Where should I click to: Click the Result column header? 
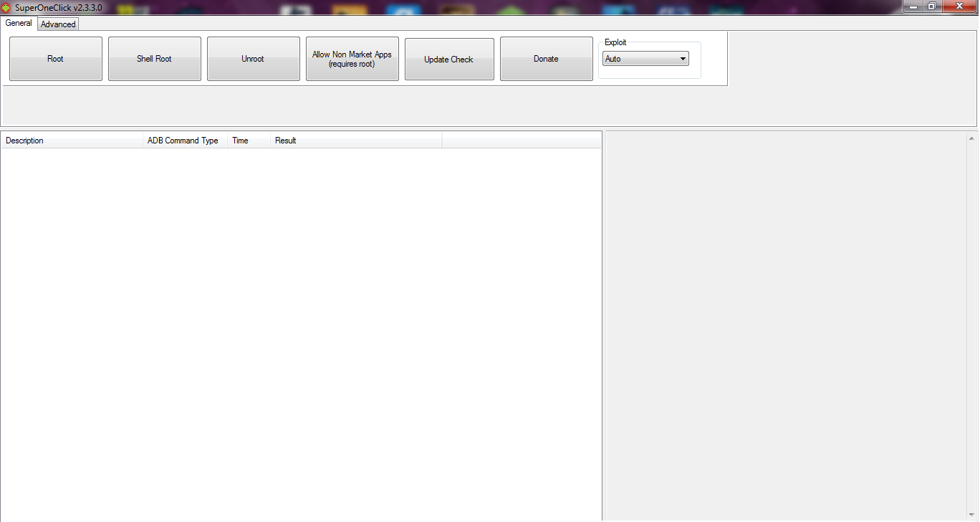pos(355,141)
